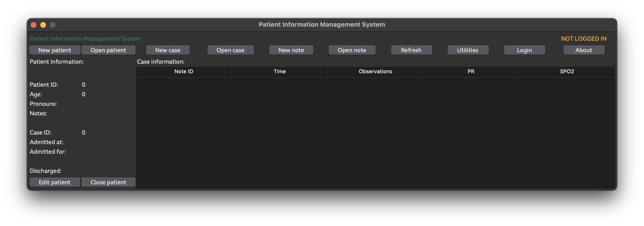This screenshot has height=226, width=644.
Task: Select the Observations column header
Action: click(375, 71)
